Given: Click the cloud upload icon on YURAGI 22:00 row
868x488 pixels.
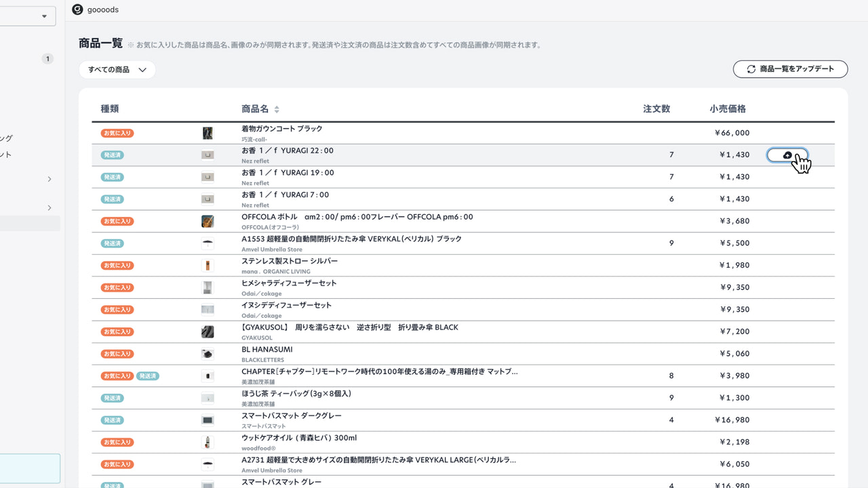Looking at the screenshot, I should pyautogui.click(x=787, y=155).
